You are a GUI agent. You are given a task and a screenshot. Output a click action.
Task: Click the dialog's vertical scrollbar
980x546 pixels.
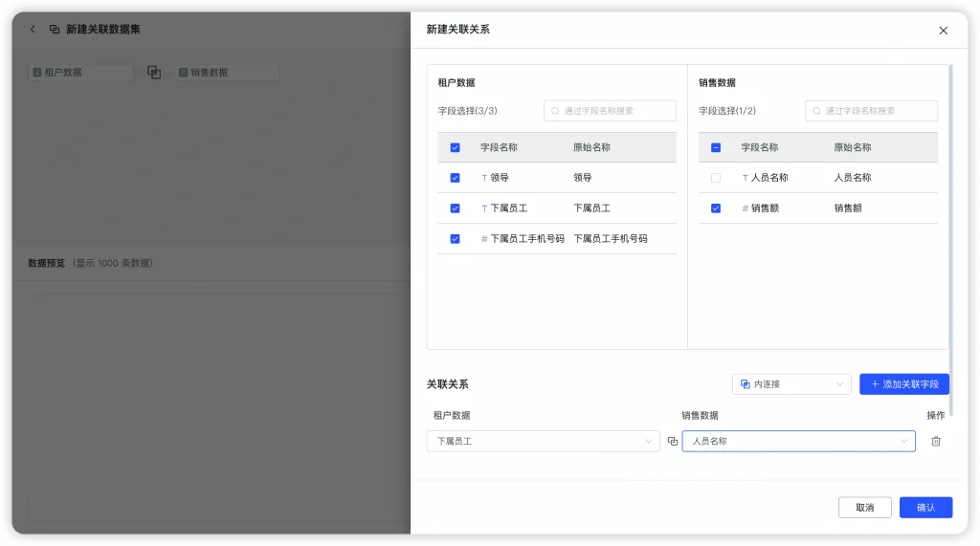point(950,241)
